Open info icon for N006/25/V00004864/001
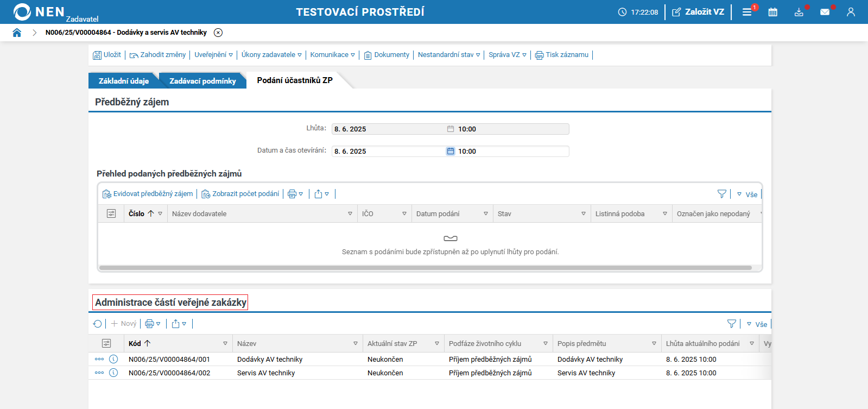The width and height of the screenshot is (868, 409). point(113,359)
